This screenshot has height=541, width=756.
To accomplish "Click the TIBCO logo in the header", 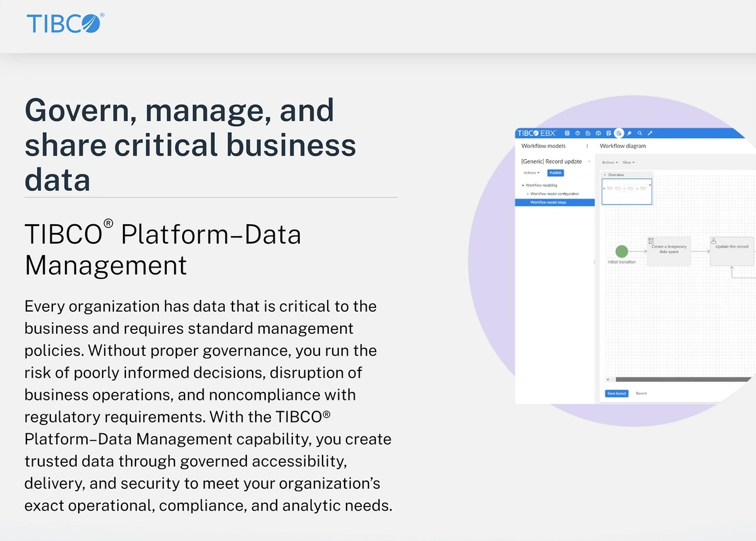I will [65, 23].
